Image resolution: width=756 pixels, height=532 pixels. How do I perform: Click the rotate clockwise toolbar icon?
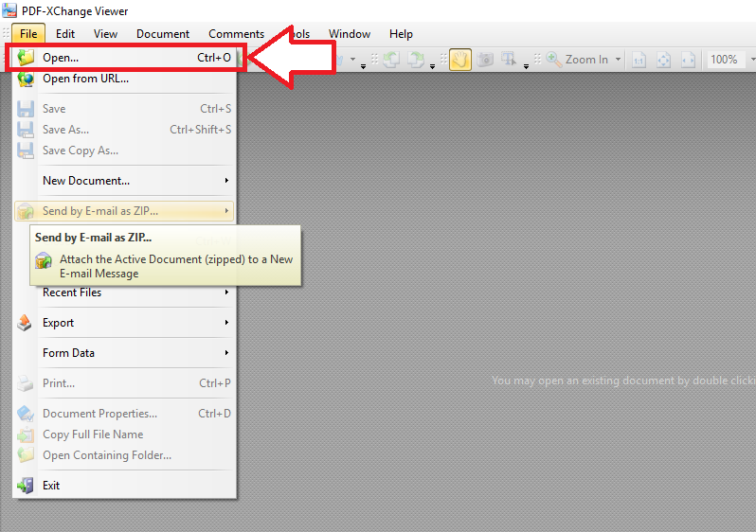point(416,60)
